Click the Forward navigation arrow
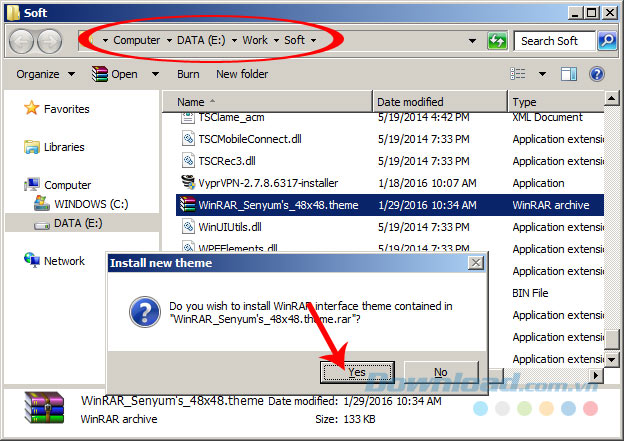Image resolution: width=624 pixels, height=441 pixels. tap(49, 41)
